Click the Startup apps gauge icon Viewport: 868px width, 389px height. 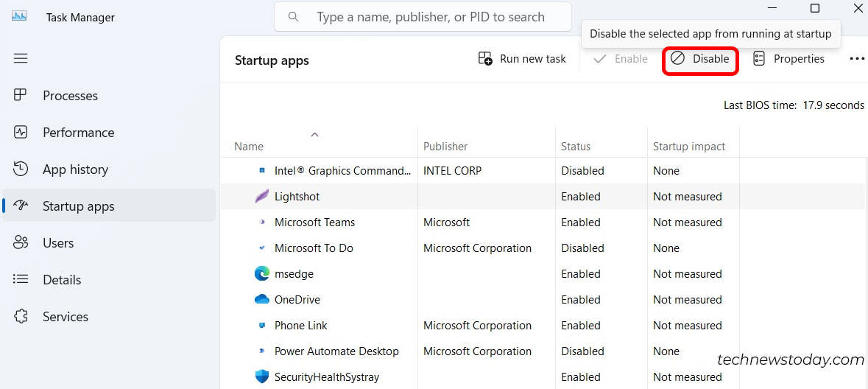[21, 206]
